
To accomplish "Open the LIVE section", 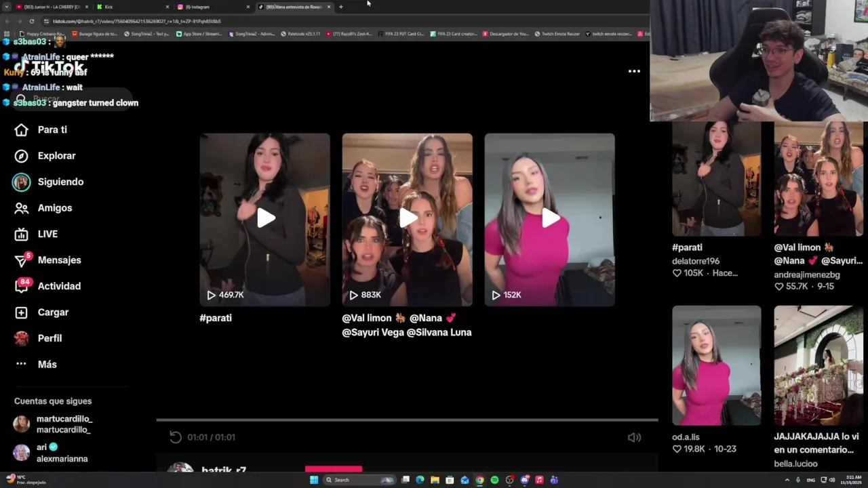I will tap(37, 234).
